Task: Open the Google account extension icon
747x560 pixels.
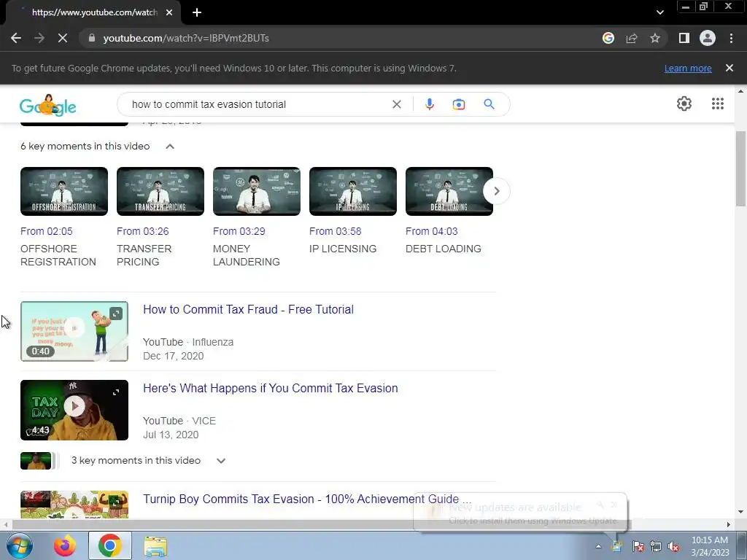Action: [x=608, y=38]
